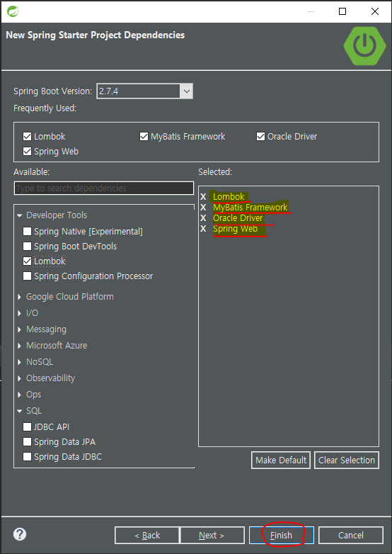Image resolution: width=392 pixels, height=554 pixels.
Task: Proceed with the Next button
Action: 212,536
